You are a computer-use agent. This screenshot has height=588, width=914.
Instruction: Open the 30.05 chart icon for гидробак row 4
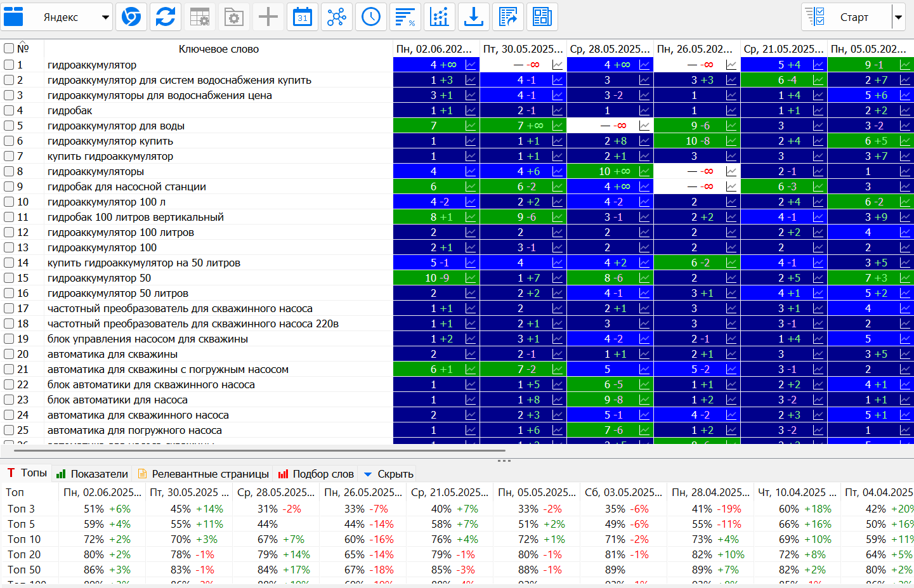tap(558, 110)
